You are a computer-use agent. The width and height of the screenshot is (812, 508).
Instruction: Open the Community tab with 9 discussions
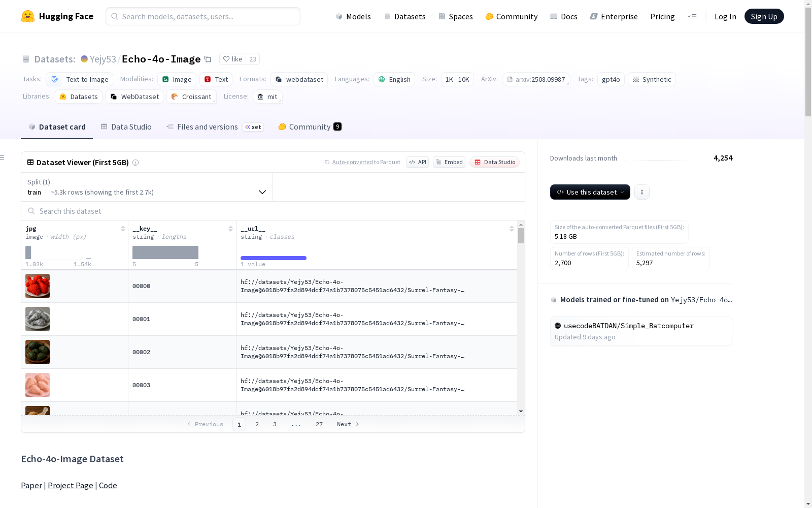click(310, 127)
